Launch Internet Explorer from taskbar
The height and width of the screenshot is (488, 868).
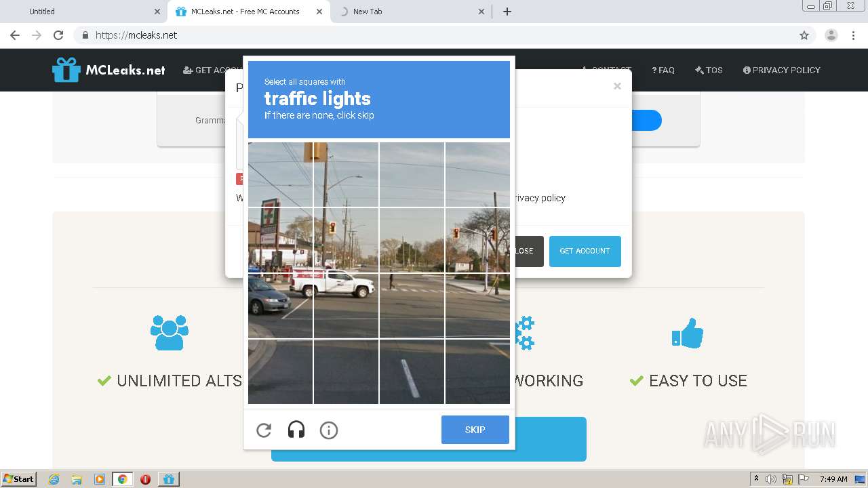tap(54, 479)
